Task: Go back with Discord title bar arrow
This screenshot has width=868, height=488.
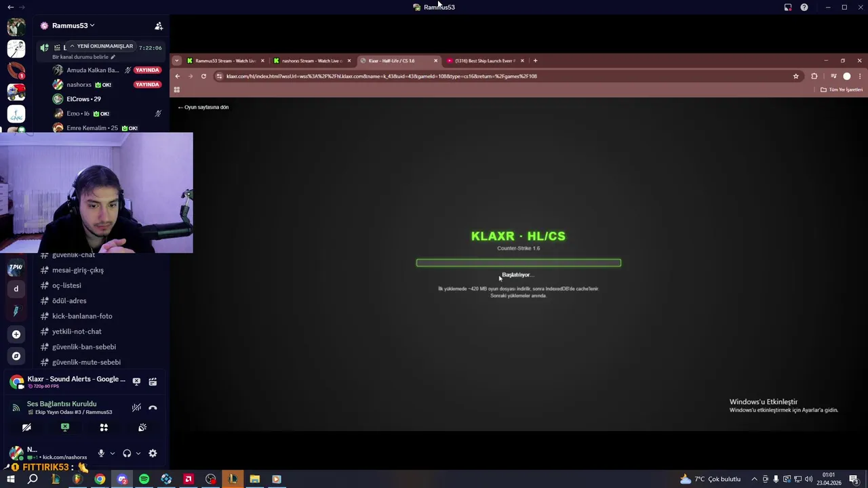Action: (10, 7)
